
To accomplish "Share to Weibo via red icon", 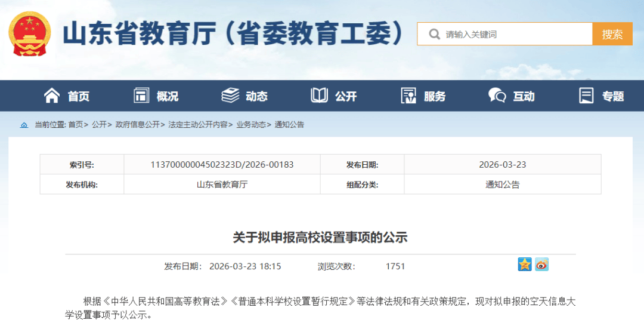I will tap(541, 265).
